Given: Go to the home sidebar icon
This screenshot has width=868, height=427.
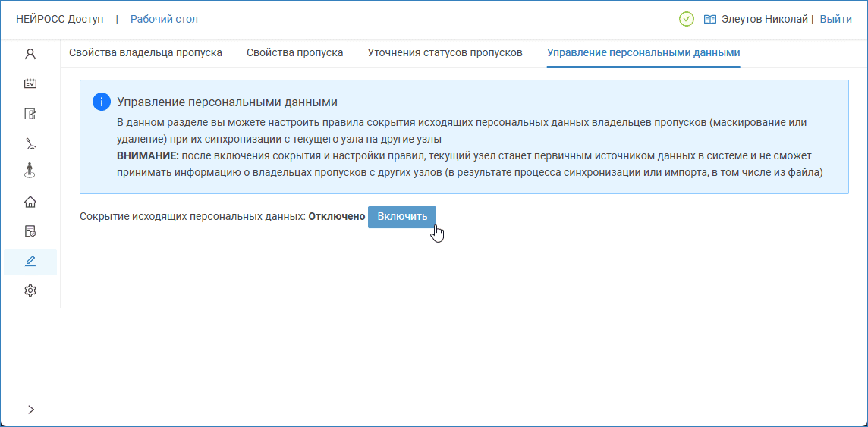Looking at the screenshot, I should click(x=30, y=202).
